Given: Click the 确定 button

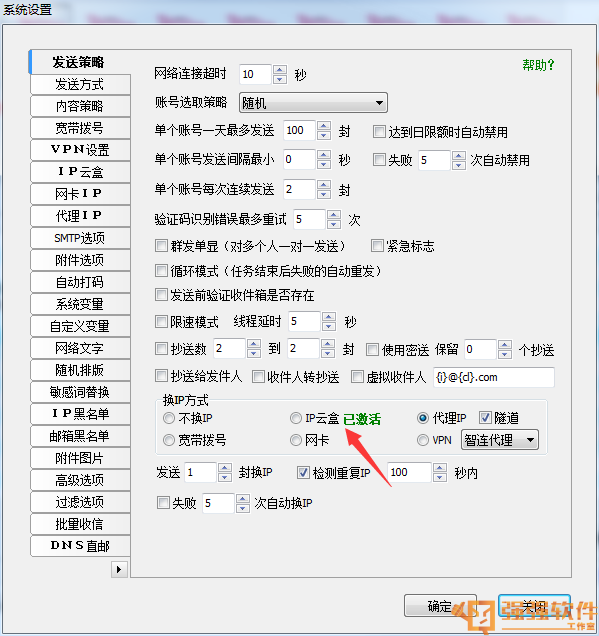Looking at the screenshot, I should click(x=440, y=606).
